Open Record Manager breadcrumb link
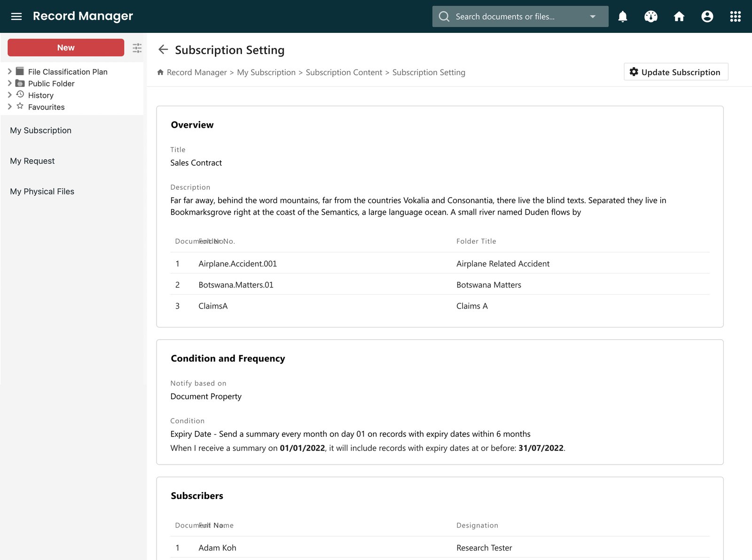The height and width of the screenshot is (560, 752). point(197,72)
